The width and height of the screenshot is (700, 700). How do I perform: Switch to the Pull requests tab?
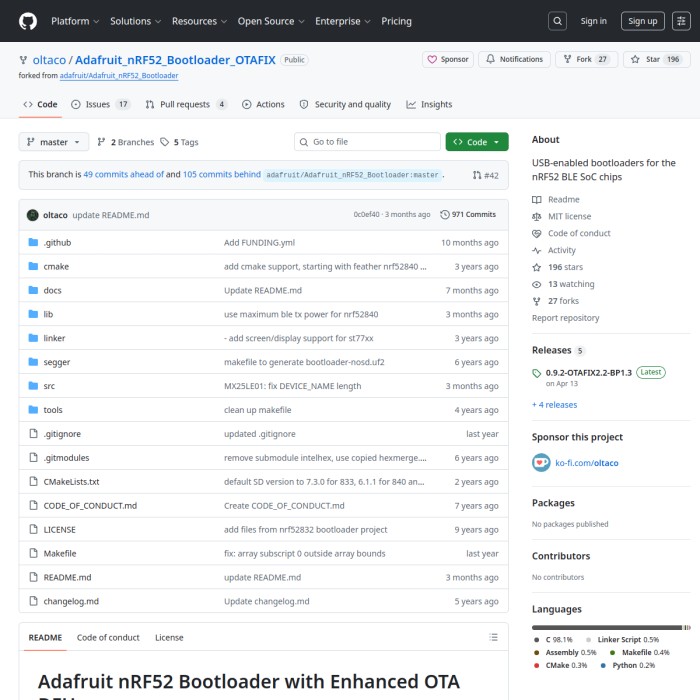click(x=186, y=104)
